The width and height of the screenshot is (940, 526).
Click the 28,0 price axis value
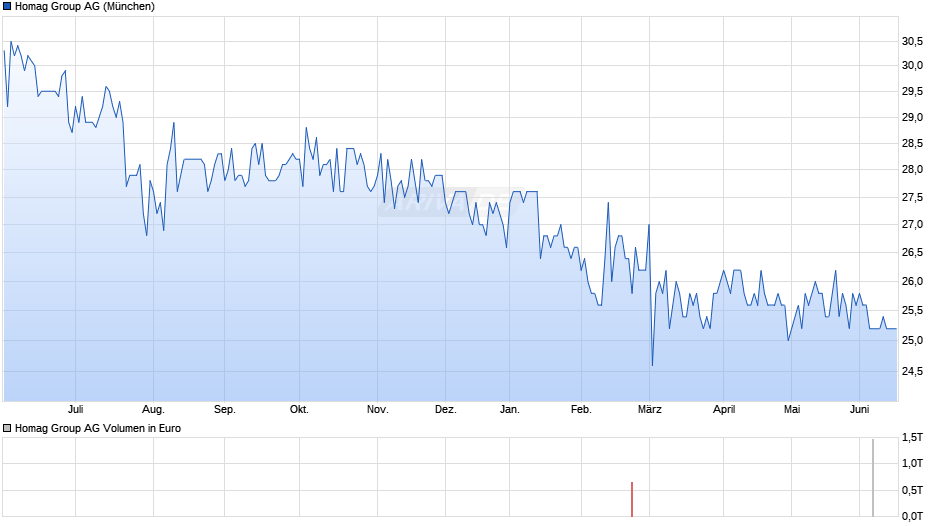pos(912,170)
